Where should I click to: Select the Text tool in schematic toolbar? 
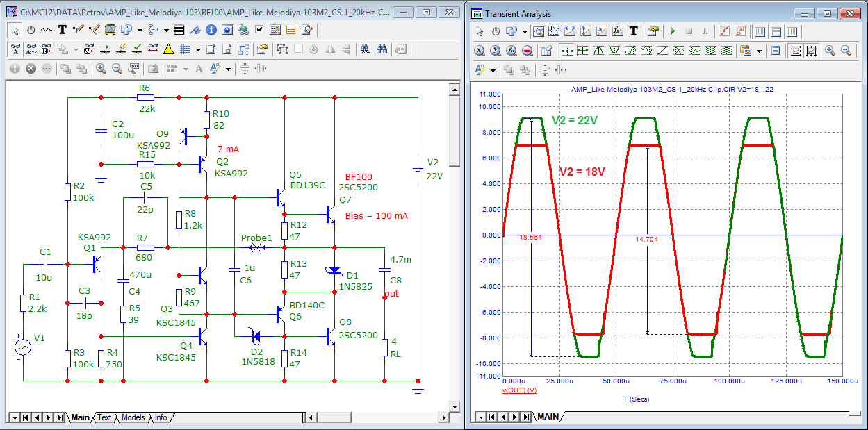click(x=63, y=30)
